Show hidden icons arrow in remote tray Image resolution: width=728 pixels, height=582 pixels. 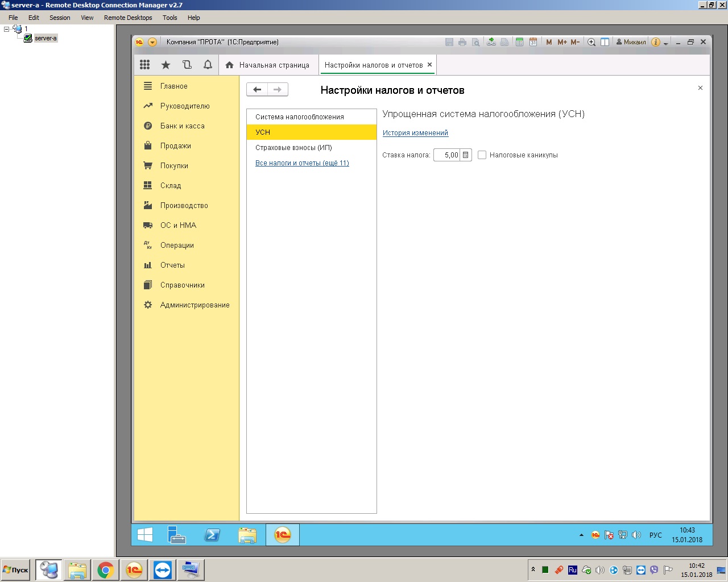[x=581, y=535]
